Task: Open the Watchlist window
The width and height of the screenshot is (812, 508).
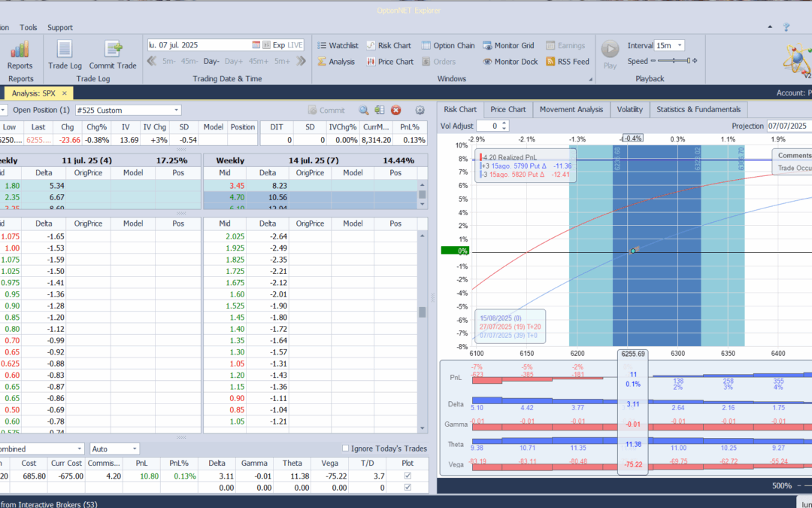Action: click(338, 46)
